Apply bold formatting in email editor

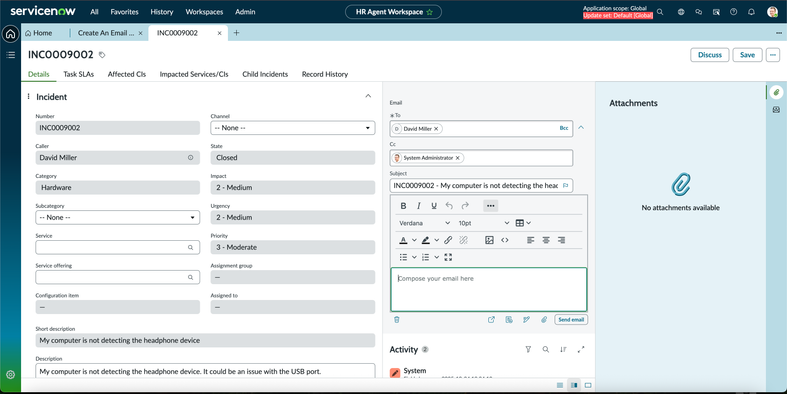coord(403,206)
